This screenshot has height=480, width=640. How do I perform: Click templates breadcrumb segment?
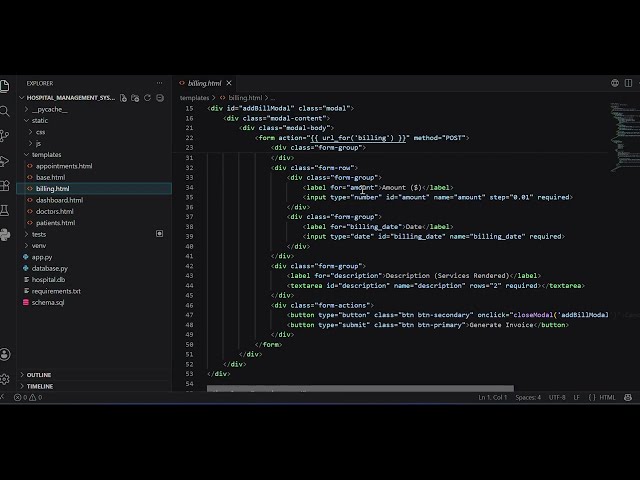pos(194,98)
